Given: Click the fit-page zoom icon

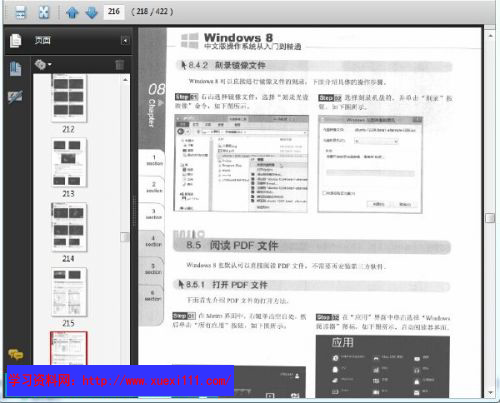Looking at the screenshot, I should pyautogui.click(x=44, y=13).
